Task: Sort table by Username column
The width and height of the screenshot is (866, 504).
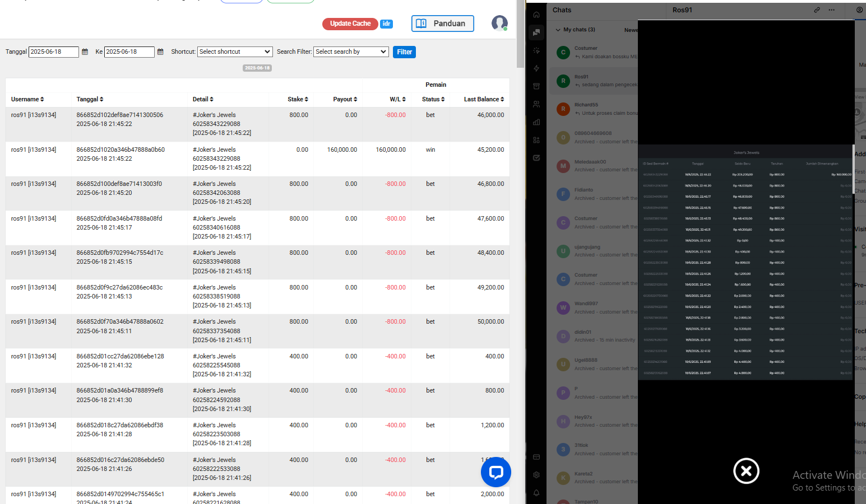Action: click(x=27, y=99)
